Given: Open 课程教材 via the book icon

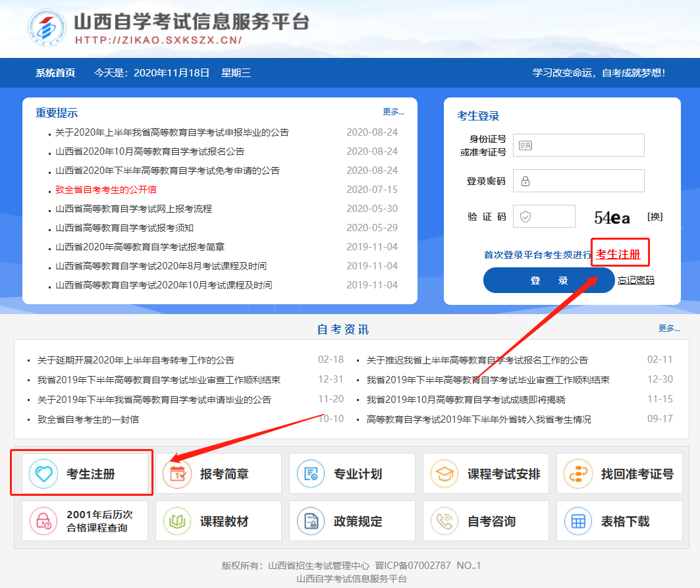Looking at the screenshot, I should (x=177, y=520).
